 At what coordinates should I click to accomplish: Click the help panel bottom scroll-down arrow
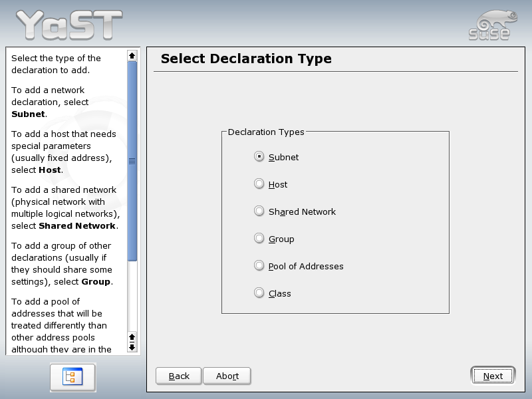[132, 347]
